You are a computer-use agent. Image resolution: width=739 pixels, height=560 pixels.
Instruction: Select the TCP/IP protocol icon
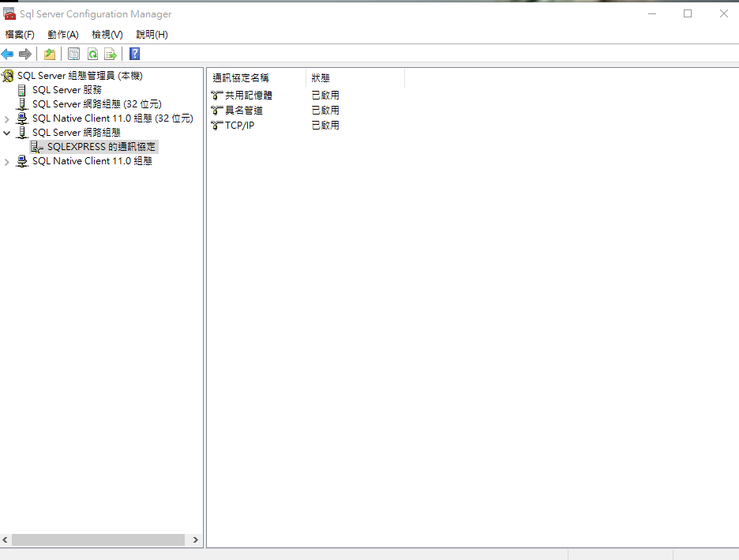[x=217, y=126]
